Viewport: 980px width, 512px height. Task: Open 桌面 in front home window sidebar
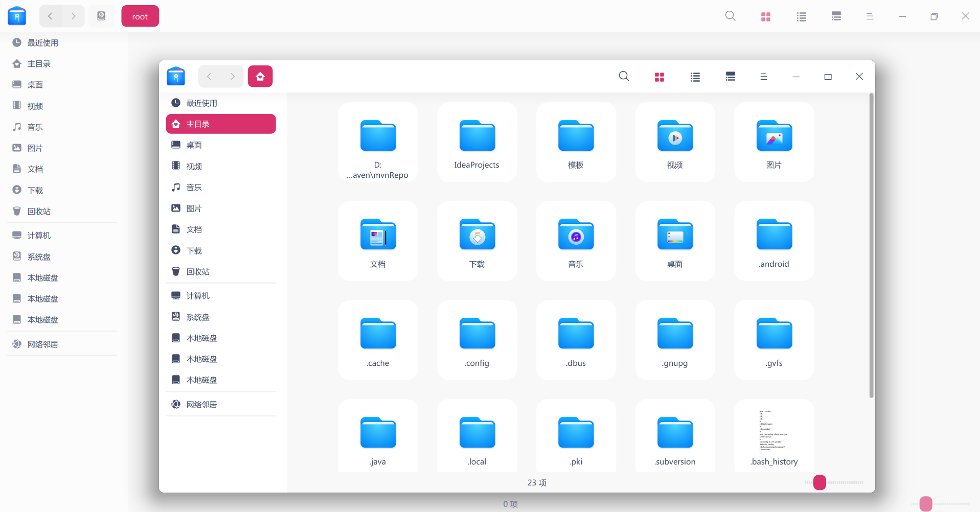221,145
